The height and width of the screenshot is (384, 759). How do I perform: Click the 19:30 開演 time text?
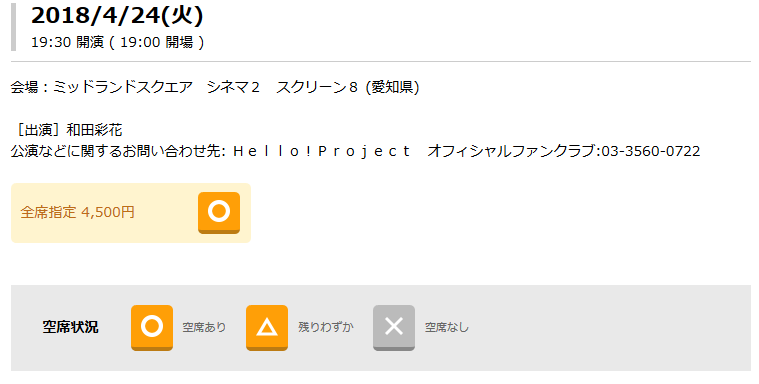point(67,42)
